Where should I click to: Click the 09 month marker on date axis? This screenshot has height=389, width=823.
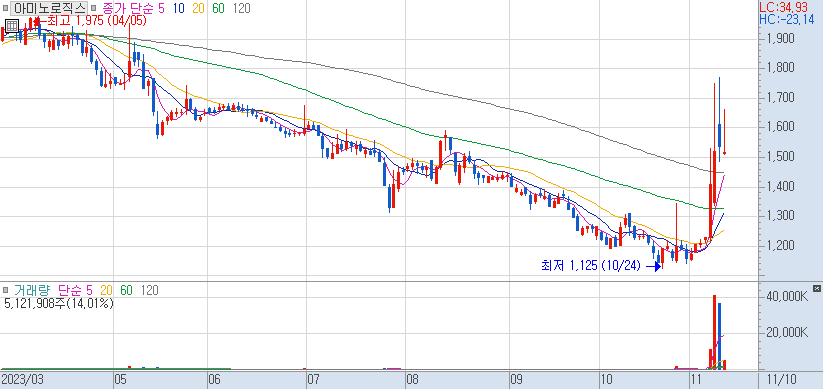click(x=515, y=380)
